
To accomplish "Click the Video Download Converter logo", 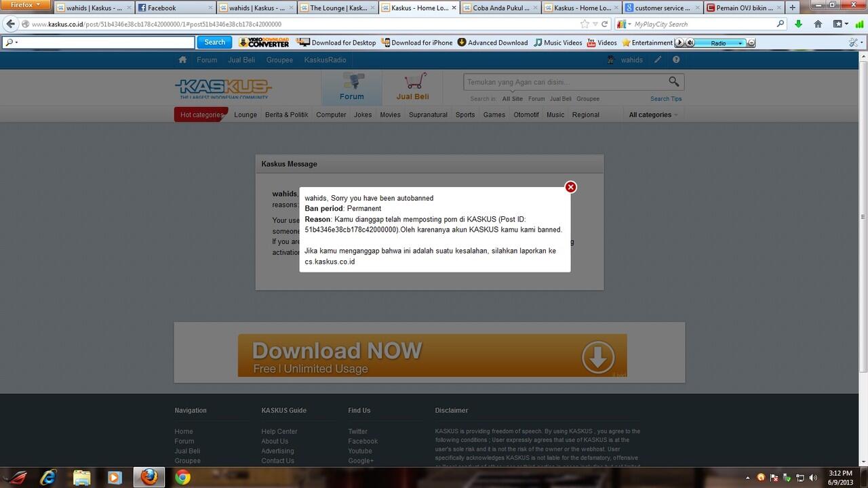I will (264, 42).
